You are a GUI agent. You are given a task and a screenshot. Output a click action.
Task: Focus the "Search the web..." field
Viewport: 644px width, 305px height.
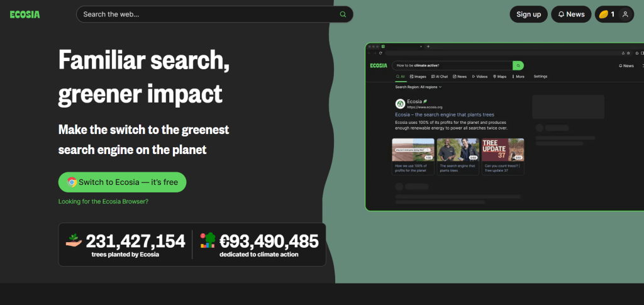coord(214,14)
